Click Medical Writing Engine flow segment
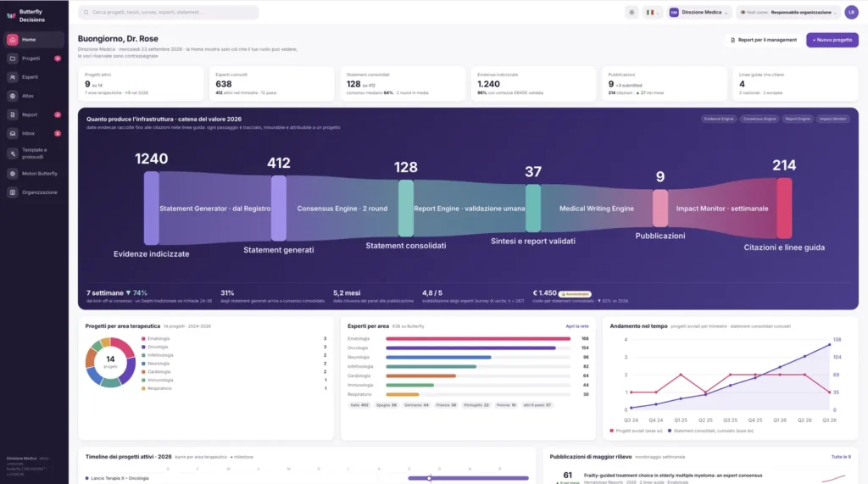This screenshot has height=484, width=868. click(x=596, y=209)
